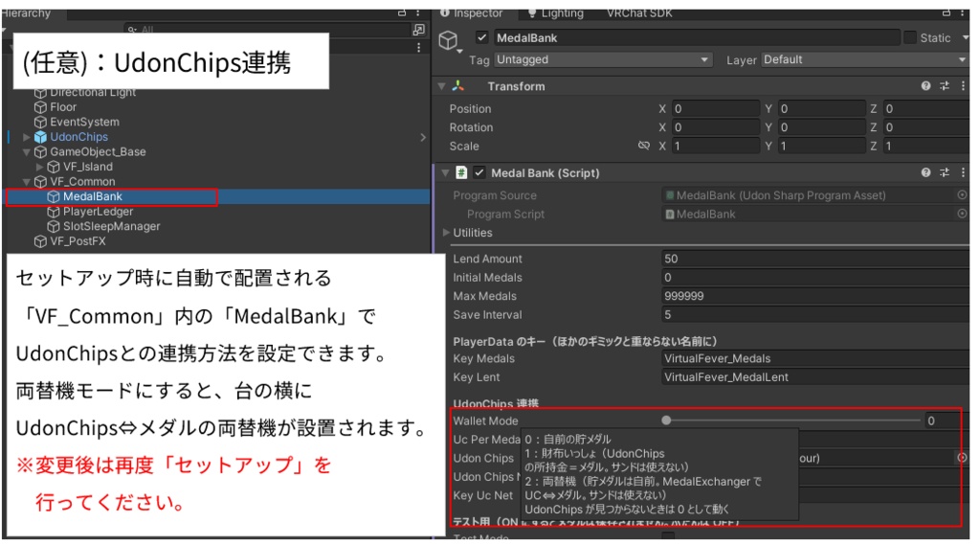The height and width of the screenshot is (545, 980).
Task: Enable the Static checkbox
Action: 910,37
